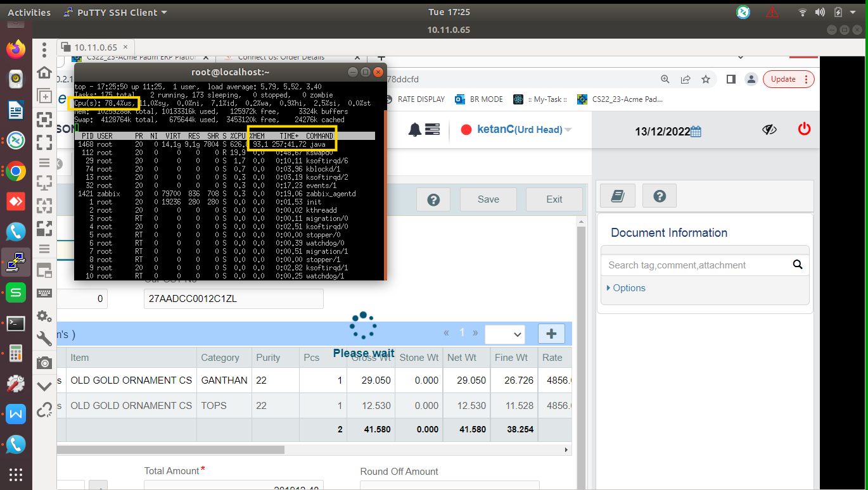Open the BR MODE bookmark

tap(480, 99)
